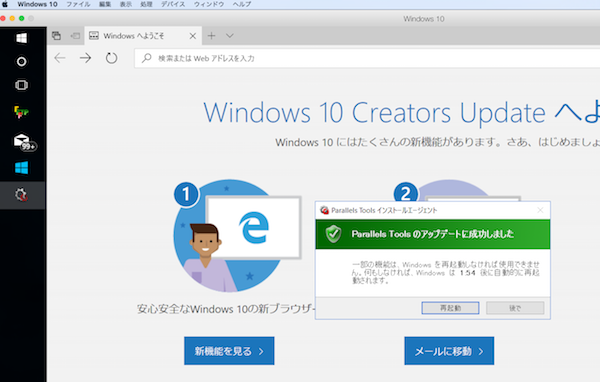Click the green macOS zoom button
Image resolution: width=600 pixels, height=382 pixels.
click(x=21, y=18)
